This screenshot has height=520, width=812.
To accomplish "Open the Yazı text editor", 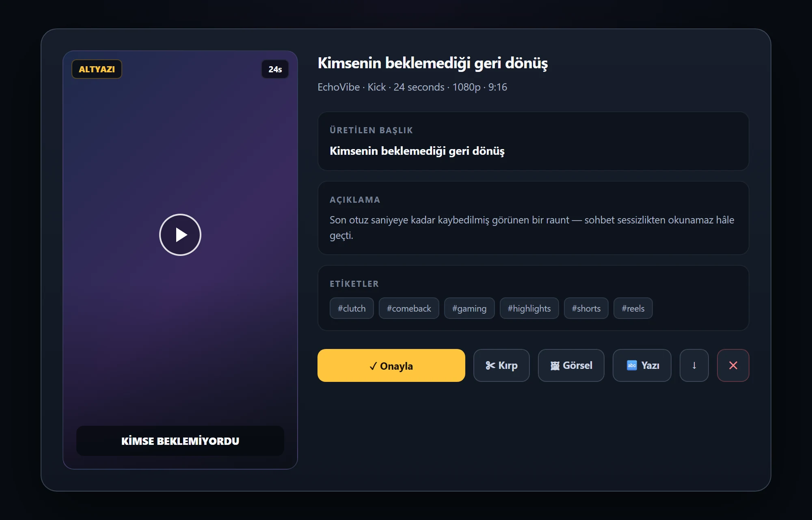I will (642, 365).
